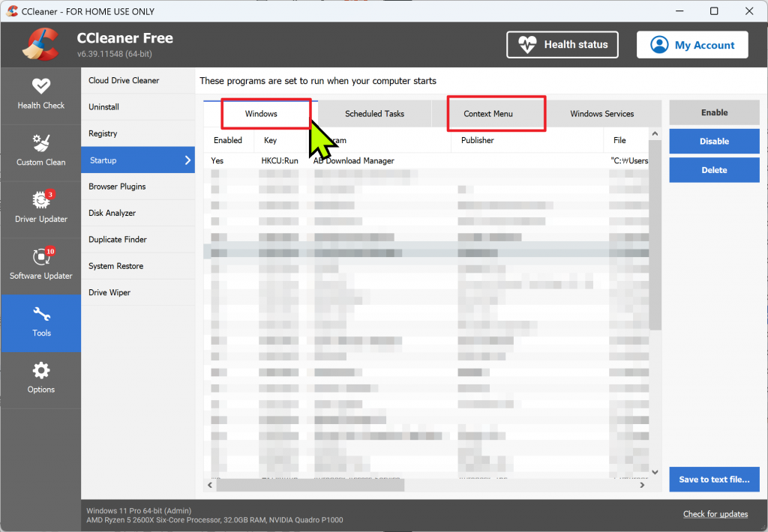The image size is (768, 532).
Task: Open Options gear icon
Action: [40, 370]
